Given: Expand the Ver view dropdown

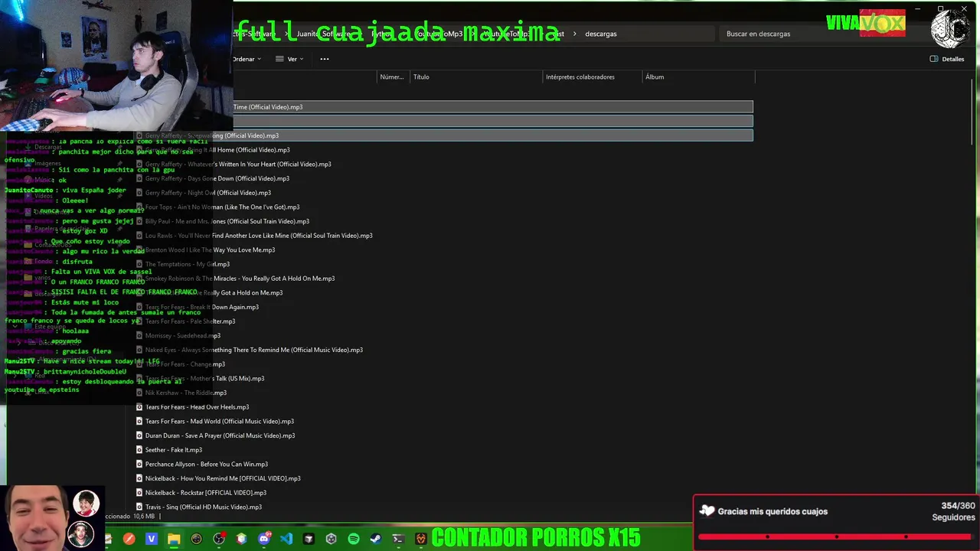Looking at the screenshot, I should tap(289, 59).
